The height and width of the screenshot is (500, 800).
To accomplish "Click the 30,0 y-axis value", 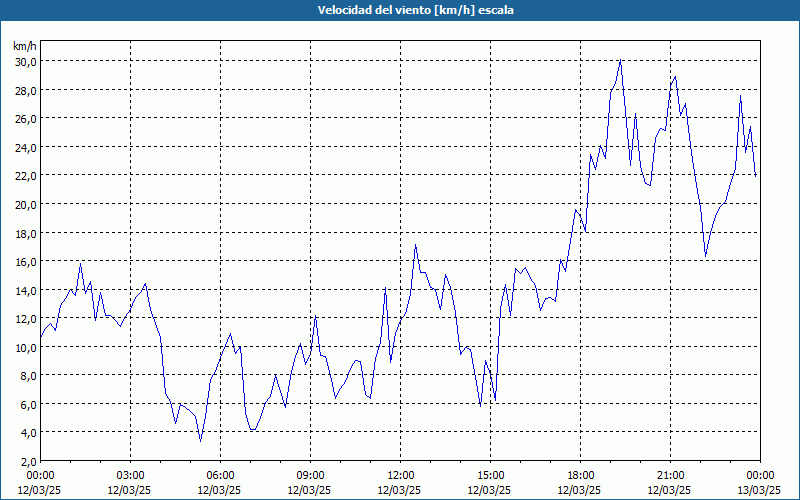I will (26, 61).
